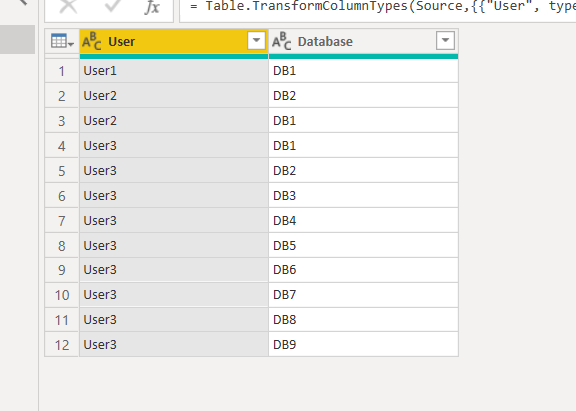Select row number 9
The height and width of the screenshot is (411, 576).
(x=62, y=270)
